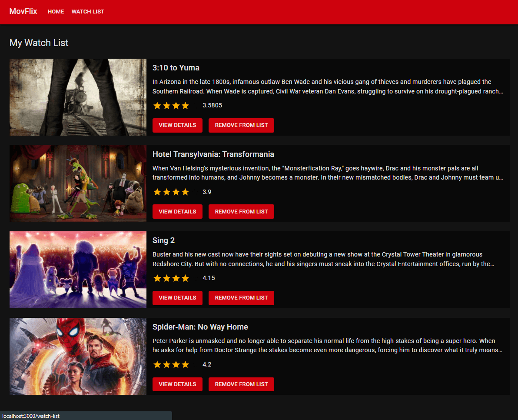518x420 pixels.
Task: Click the MovFlix logo
Action: pos(23,11)
